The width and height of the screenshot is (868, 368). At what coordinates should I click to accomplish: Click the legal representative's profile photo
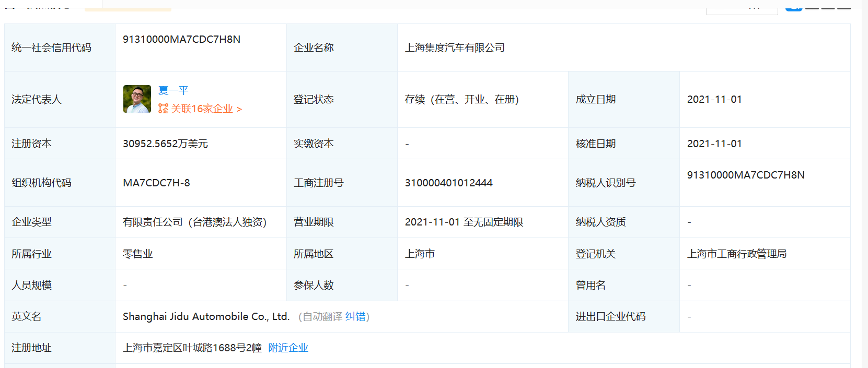[x=137, y=99]
